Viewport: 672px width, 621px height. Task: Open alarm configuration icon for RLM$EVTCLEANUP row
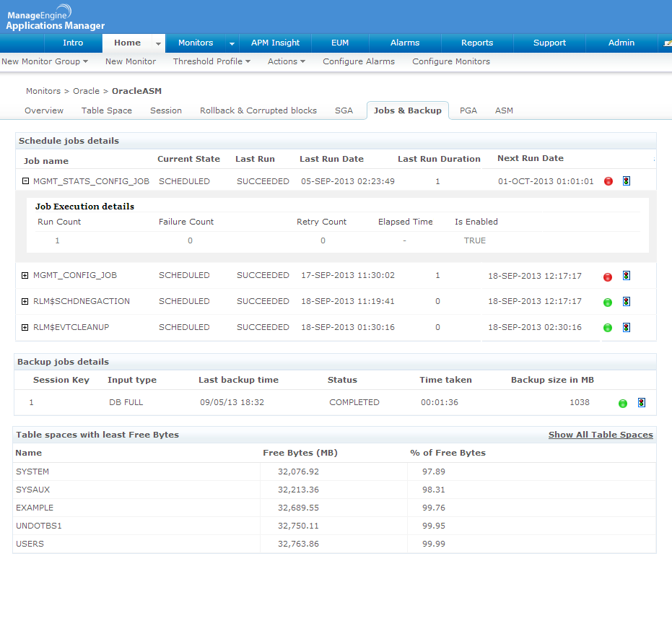[x=626, y=328]
